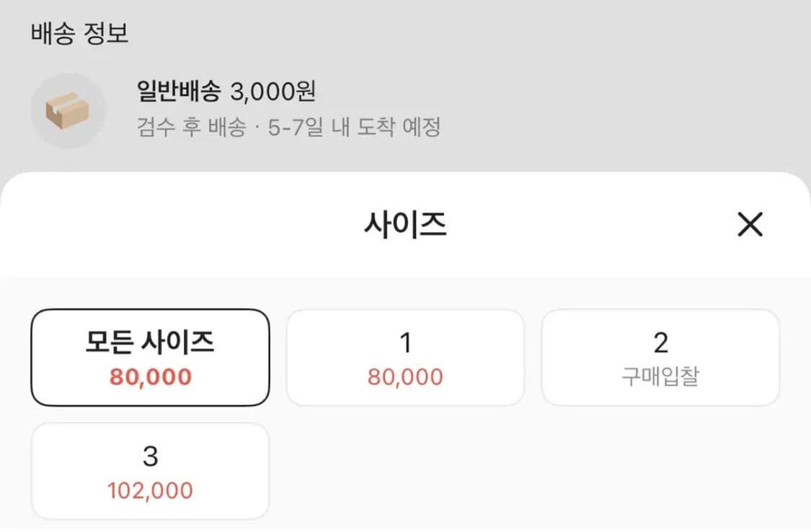Click the X icon to close size selector
This screenshot has width=811, height=532.
(x=750, y=225)
